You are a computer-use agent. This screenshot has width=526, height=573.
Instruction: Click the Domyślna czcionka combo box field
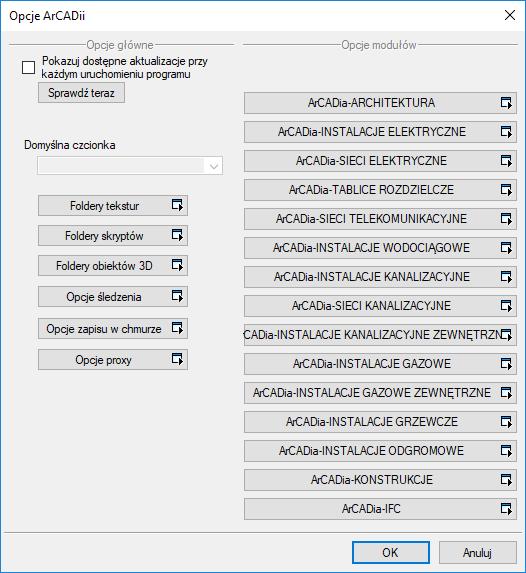(x=130, y=166)
